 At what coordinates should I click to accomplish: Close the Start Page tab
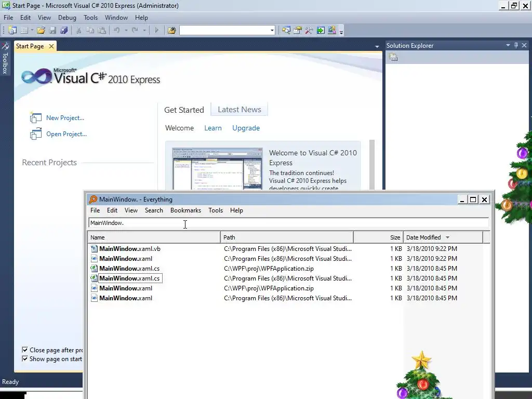pos(51,46)
